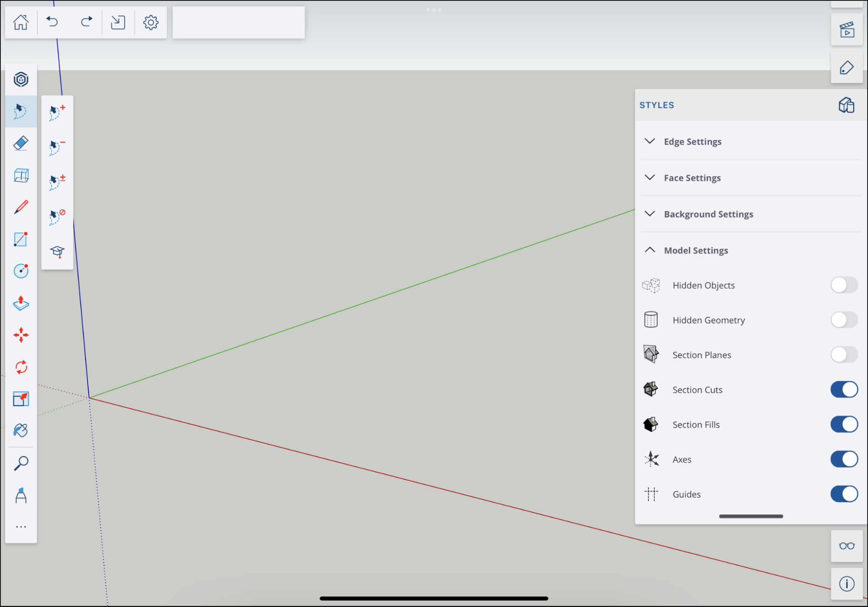The height and width of the screenshot is (607, 868).
Task: Choose Remove from Selection mode
Action: coord(56,147)
